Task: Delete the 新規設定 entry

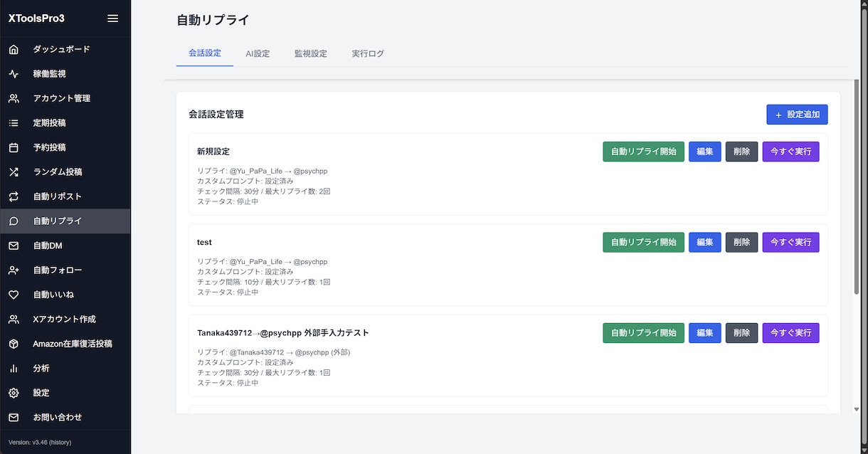Action: coord(741,152)
